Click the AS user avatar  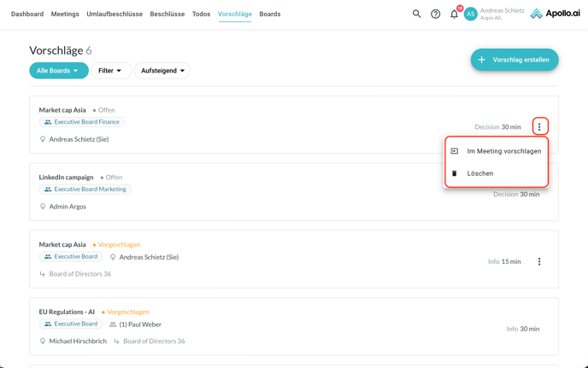point(470,14)
